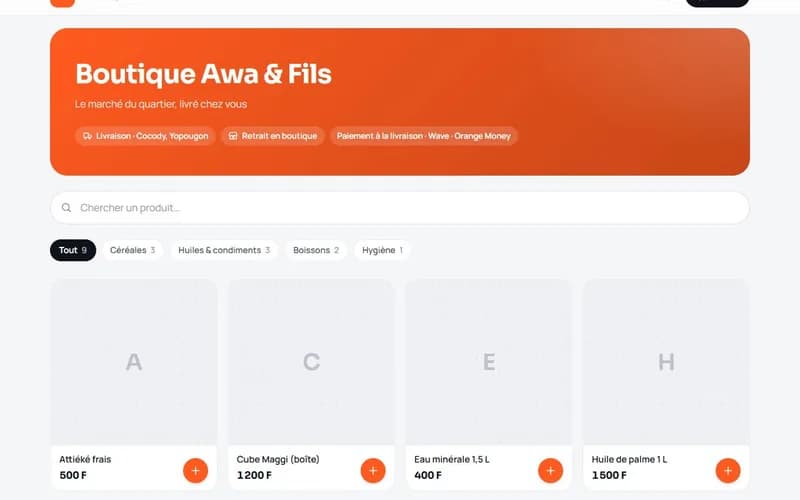Viewport: 800px width, 500px height.
Task: Select the Tout category filter
Action: click(73, 250)
